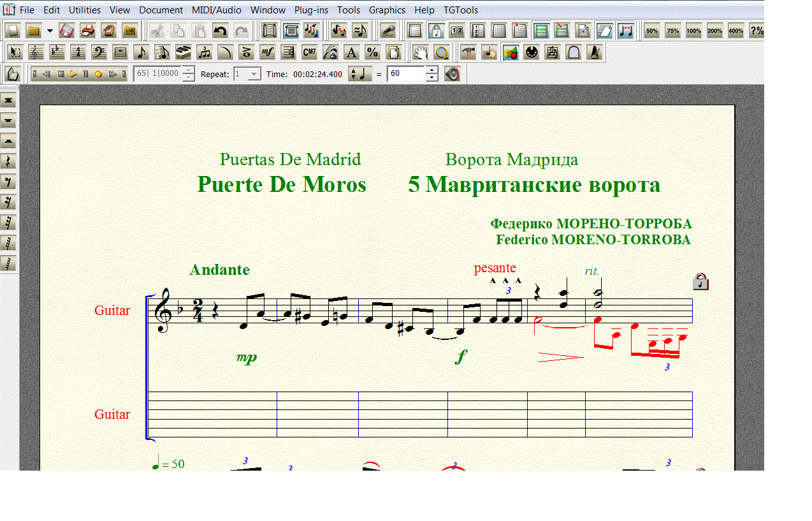The height and width of the screenshot is (521, 812).
Task: Set zoom to 400%
Action: pos(736,31)
